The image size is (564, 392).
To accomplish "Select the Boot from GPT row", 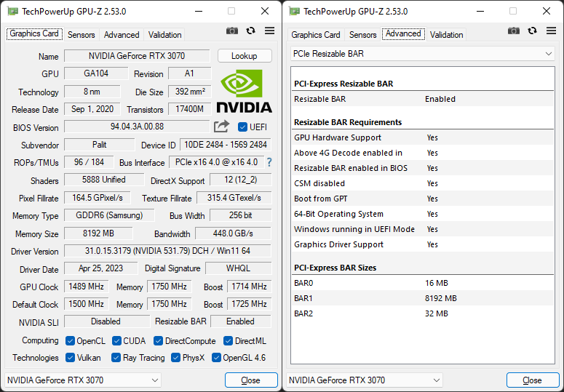I will tap(423, 199).
